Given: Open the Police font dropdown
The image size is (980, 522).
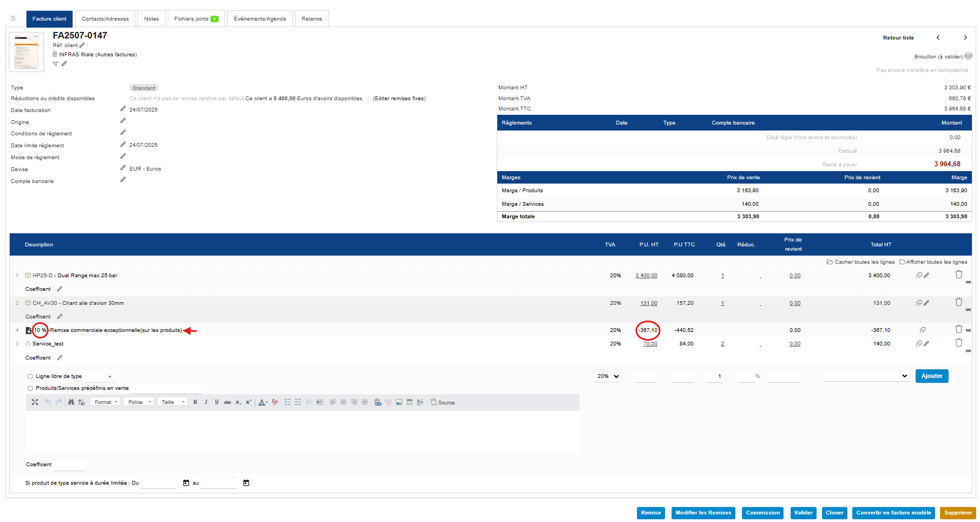Looking at the screenshot, I should 139,402.
